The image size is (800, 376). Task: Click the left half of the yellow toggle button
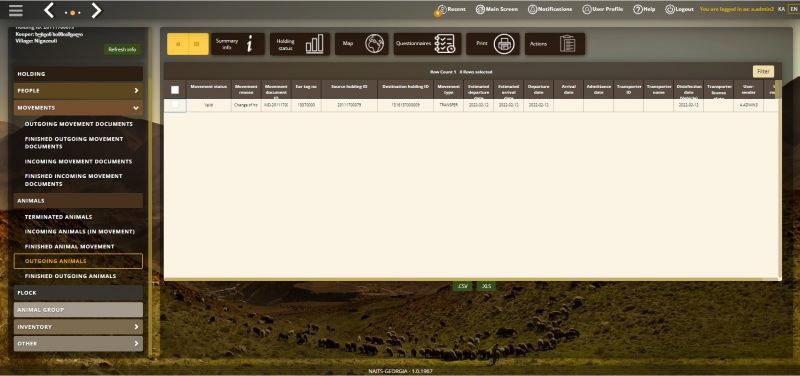[178, 44]
